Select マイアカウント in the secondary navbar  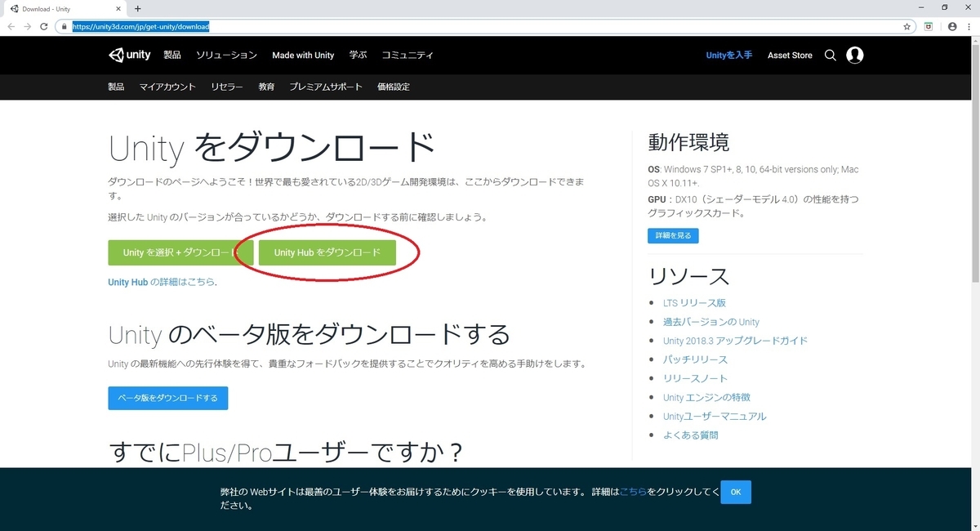(168, 86)
